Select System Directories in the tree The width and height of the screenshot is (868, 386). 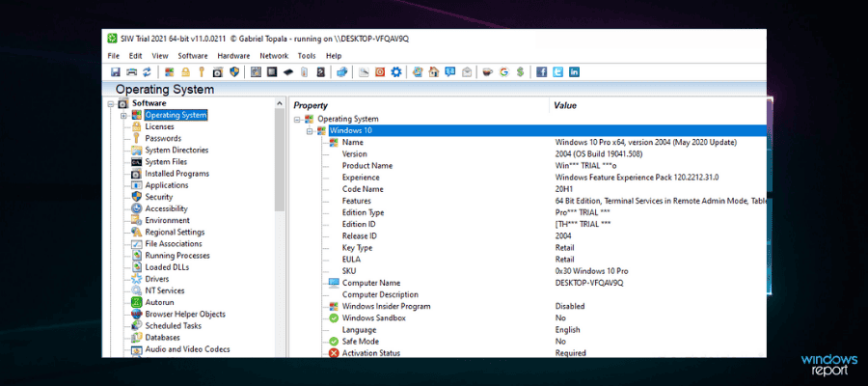pos(176,151)
